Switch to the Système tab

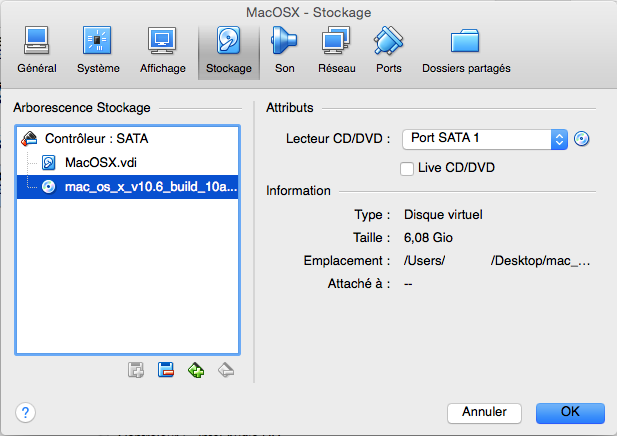(98, 51)
